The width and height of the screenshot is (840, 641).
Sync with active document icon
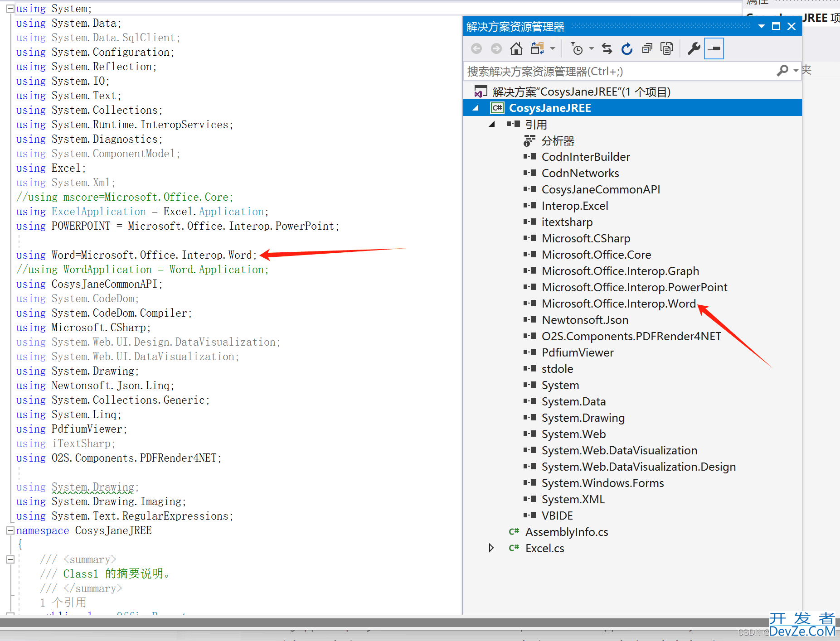(607, 48)
